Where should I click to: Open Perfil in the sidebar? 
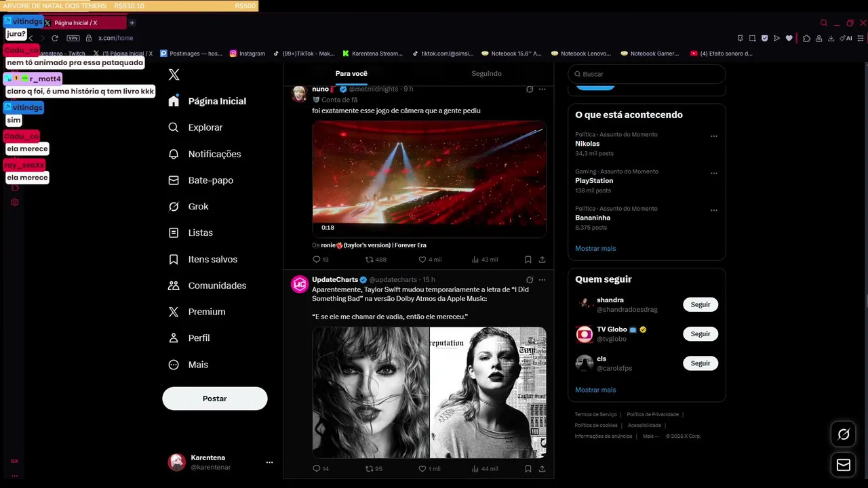189,338
